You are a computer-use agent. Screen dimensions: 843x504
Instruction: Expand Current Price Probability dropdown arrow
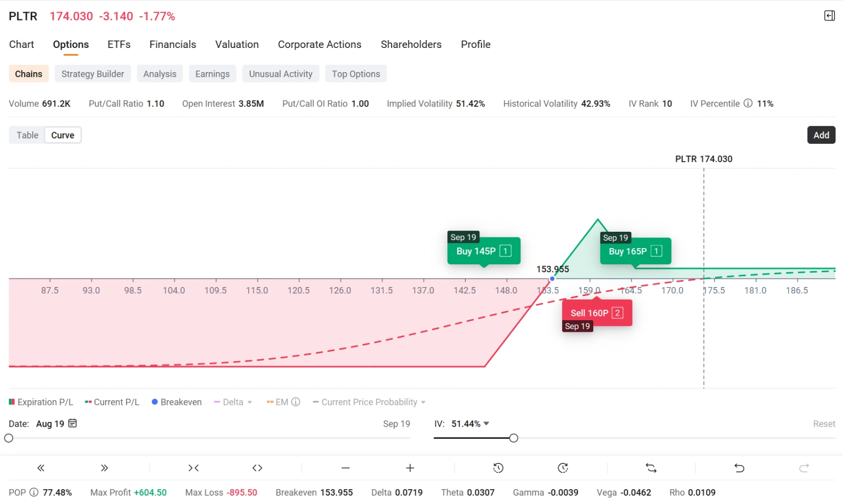coord(423,402)
